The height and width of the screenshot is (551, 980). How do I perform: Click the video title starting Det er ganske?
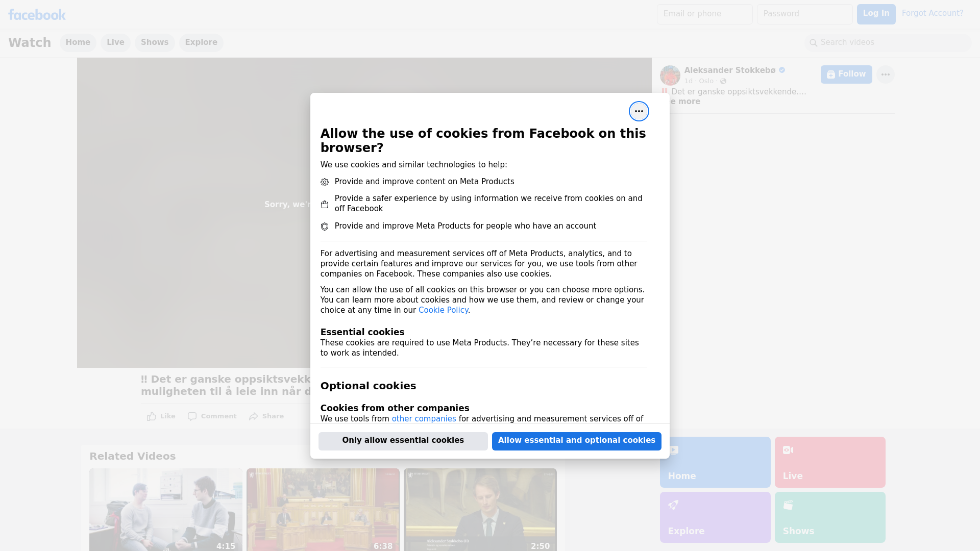(x=226, y=386)
